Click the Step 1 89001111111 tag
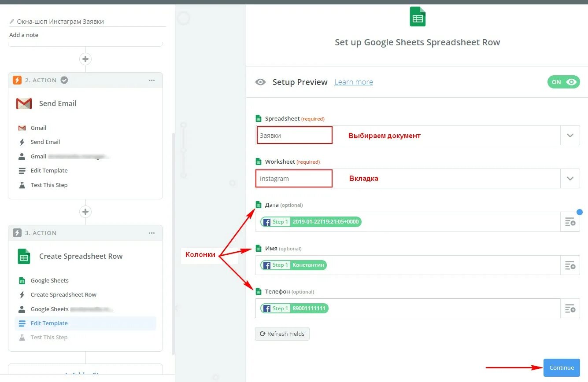Viewport: 588px width, 382px height. [294, 309]
